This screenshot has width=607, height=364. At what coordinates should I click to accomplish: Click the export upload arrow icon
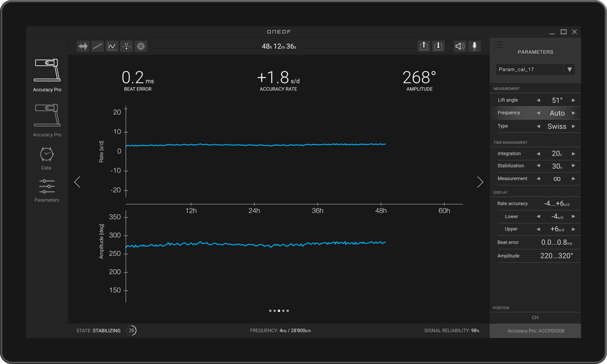423,47
